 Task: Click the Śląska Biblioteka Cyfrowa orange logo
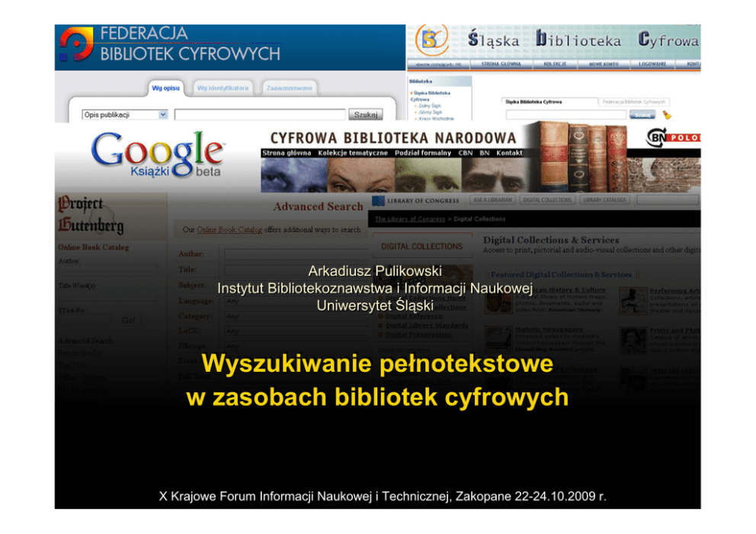[429, 41]
